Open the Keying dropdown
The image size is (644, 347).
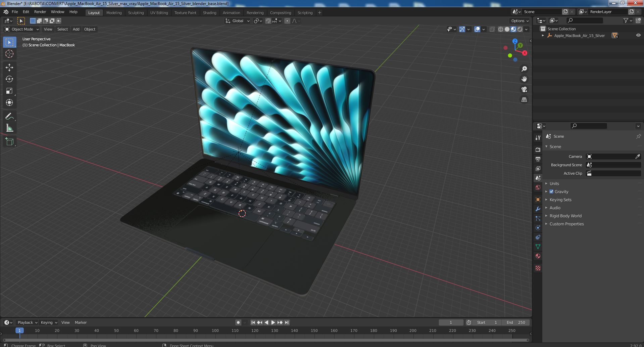[49, 322]
